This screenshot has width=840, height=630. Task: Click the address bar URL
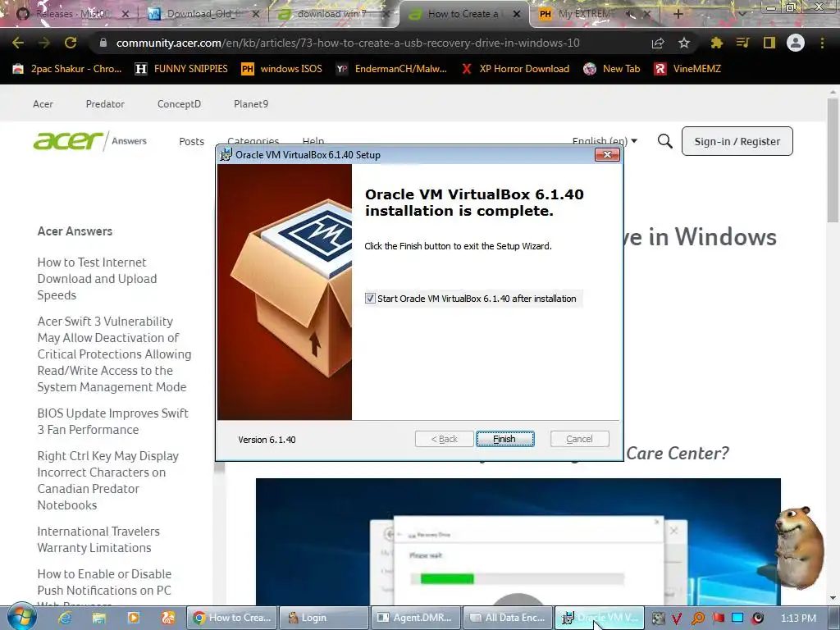[348, 43]
